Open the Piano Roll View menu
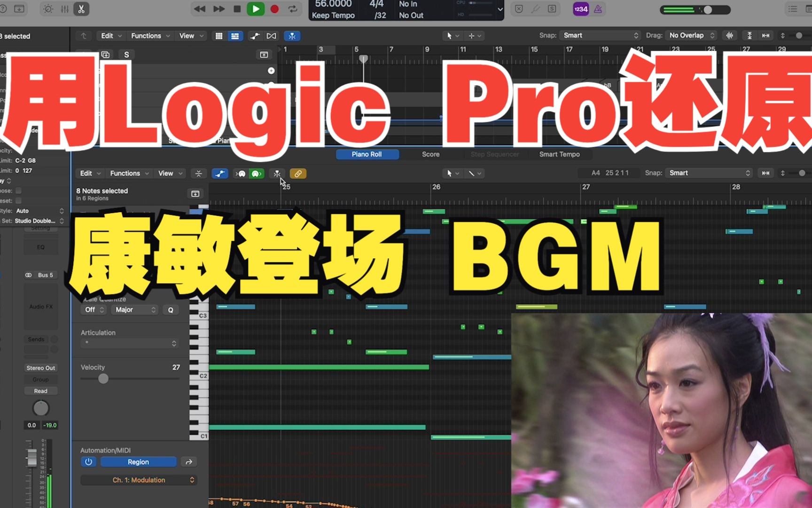The height and width of the screenshot is (508, 812). pos(170,173)
